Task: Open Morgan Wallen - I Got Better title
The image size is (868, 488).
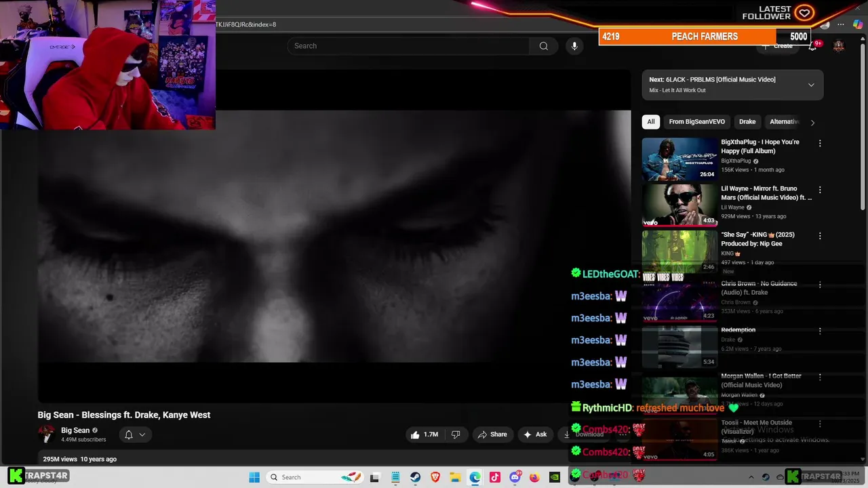Action: [761, 380]
